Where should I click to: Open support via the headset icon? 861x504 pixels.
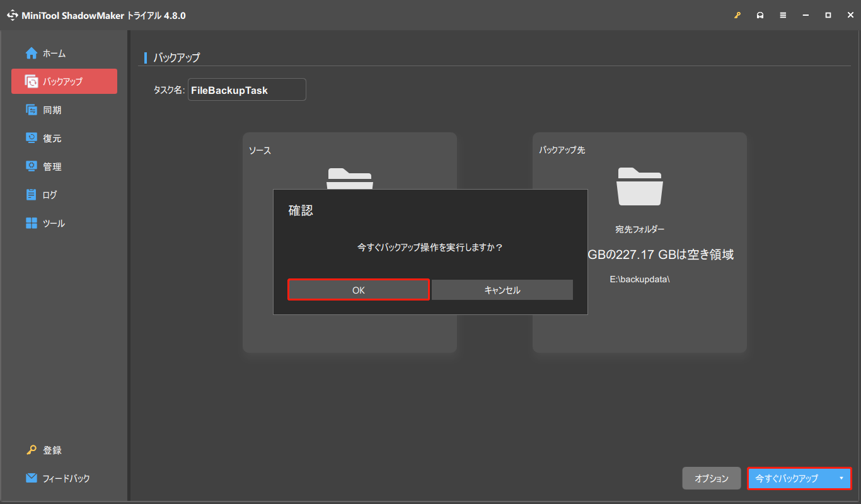click(x=760, y=14)
